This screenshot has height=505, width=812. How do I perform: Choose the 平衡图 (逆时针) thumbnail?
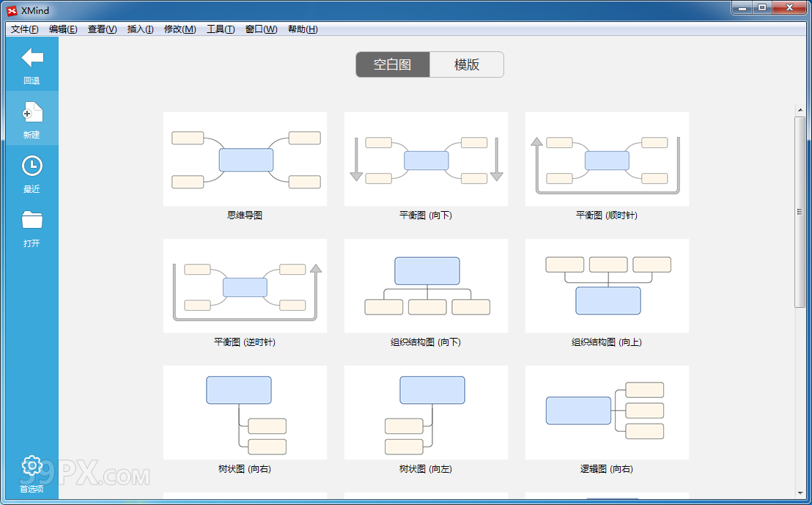pos(245,286)
